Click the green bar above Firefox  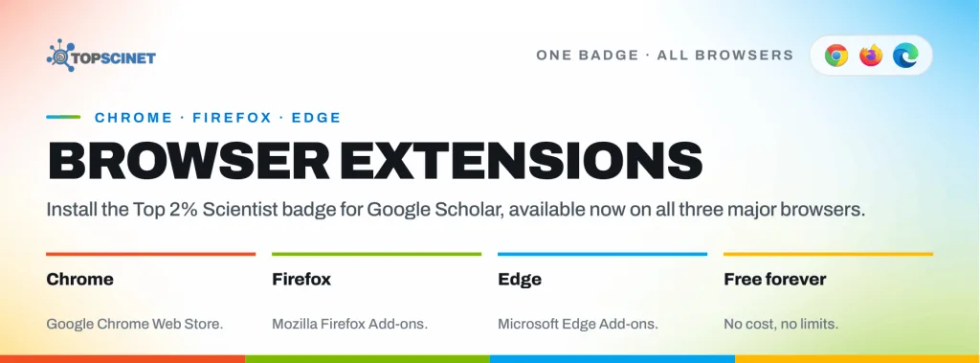coord(376,254)
